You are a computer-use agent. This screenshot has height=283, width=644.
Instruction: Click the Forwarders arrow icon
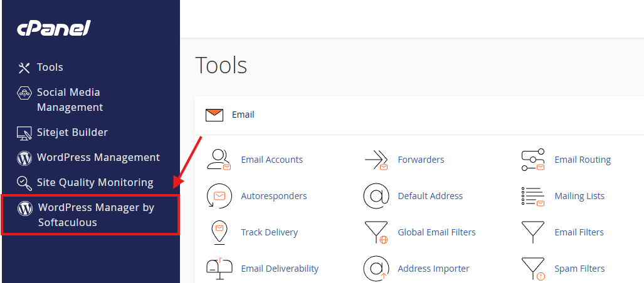coord(376,160)
